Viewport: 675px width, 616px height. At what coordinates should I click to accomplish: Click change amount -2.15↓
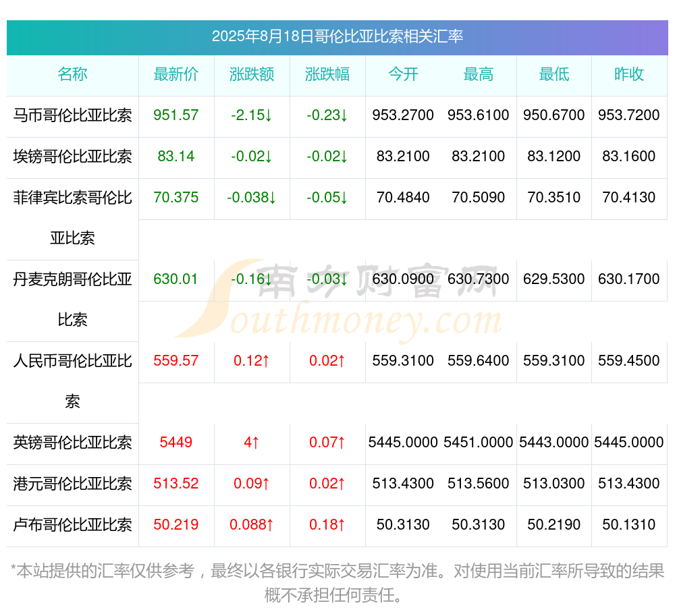coord(252,115)
